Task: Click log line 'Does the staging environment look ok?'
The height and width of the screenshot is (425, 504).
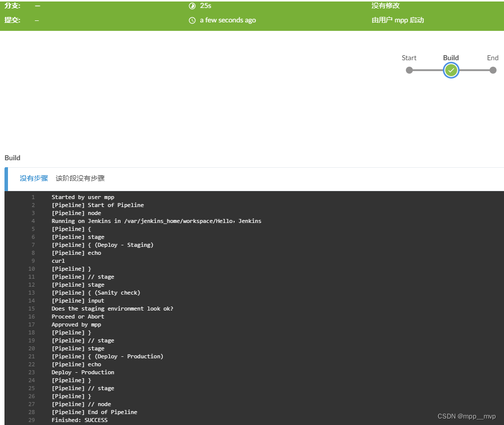Action: [x=113, y=309]
